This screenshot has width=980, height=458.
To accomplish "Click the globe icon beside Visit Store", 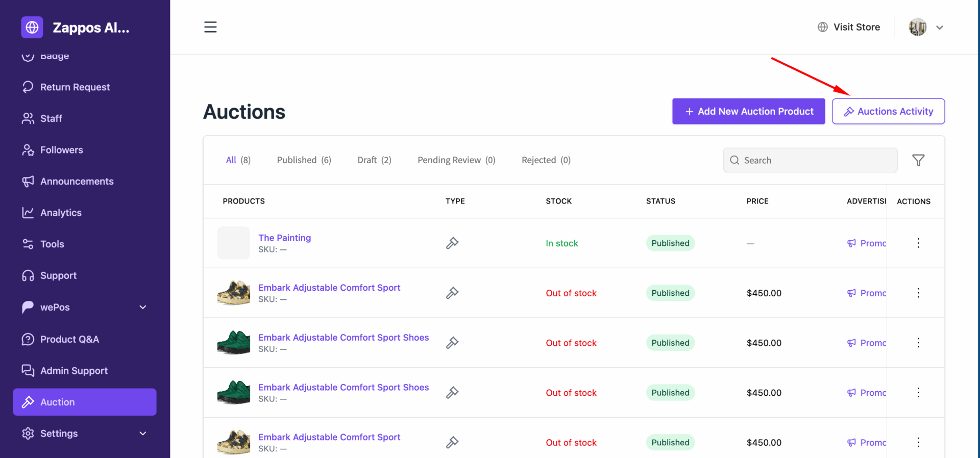I will [x=823, y=27].
